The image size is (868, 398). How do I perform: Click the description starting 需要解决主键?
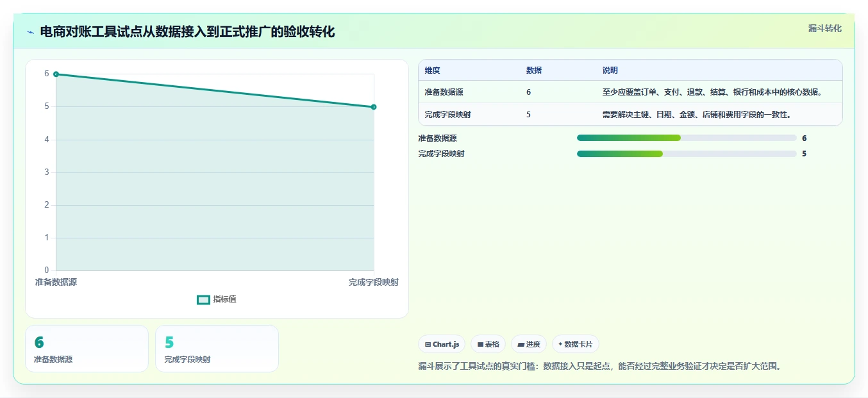[x=696, y=115]
